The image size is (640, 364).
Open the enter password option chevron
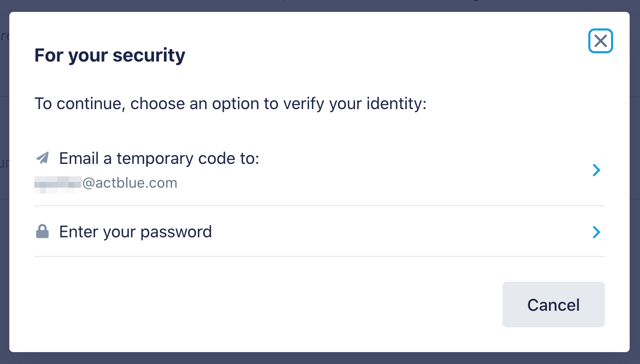coord(597,232)
